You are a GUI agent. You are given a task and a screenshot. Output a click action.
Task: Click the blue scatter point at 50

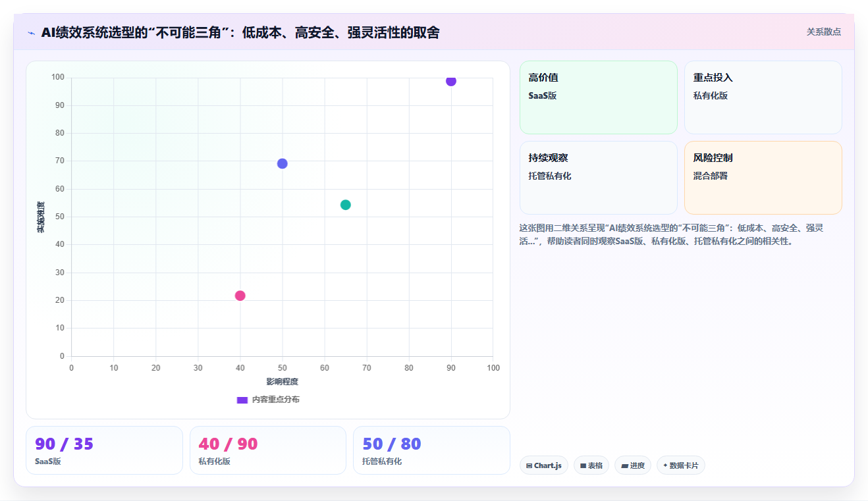point(283,163)
